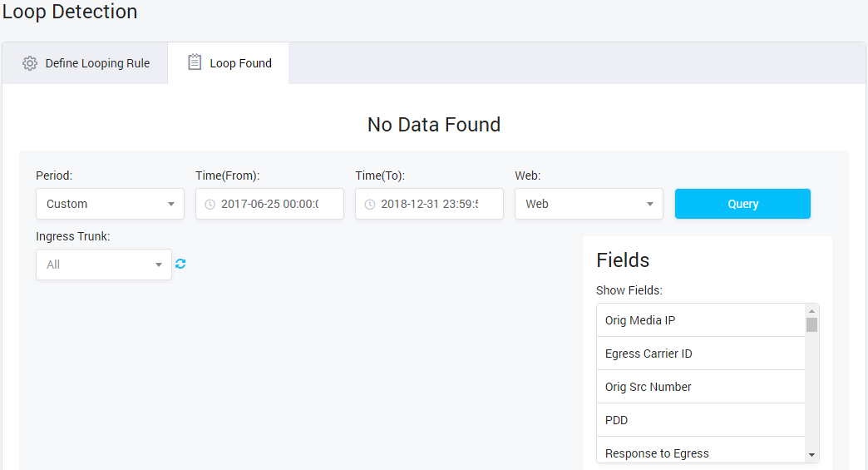Open the Define Looping Rule tab
This screenshot has height=470, width=868.
pos(86,63)
